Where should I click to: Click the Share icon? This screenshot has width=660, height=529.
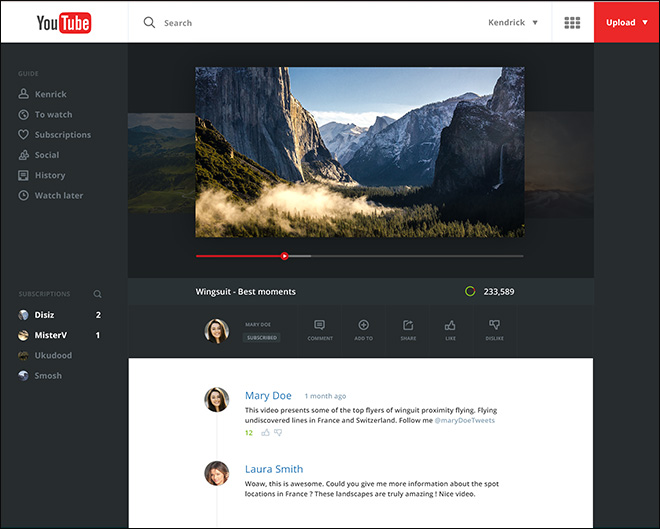pyautogui.click(x=408, y=326)
